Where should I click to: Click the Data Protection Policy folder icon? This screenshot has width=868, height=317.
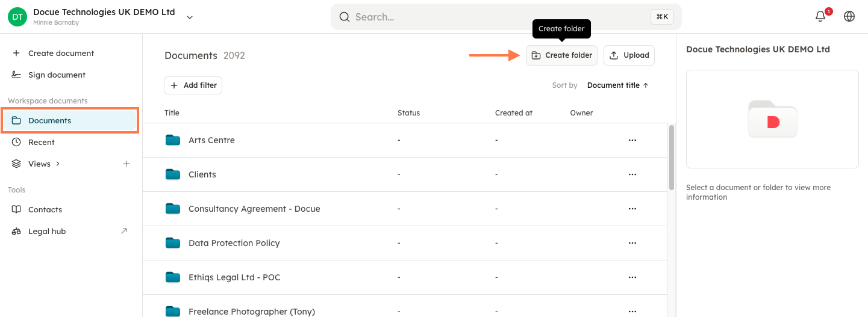pyautogui.click(x=173, y=243)
